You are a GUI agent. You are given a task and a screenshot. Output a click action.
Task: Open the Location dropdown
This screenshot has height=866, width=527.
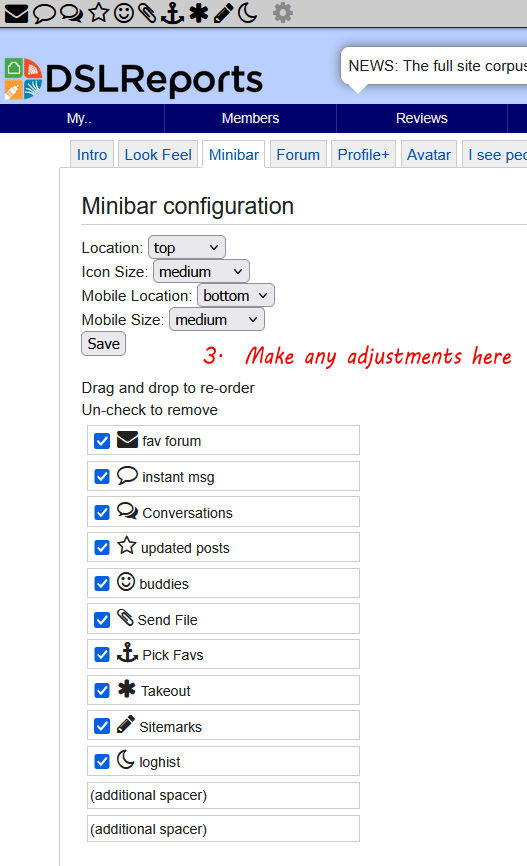point(187,247)
